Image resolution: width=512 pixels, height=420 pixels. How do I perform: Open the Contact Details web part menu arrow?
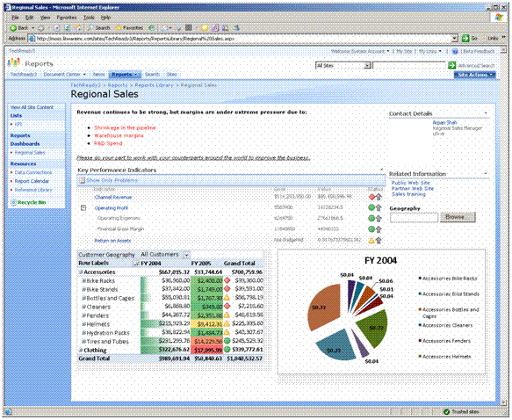point(486,113)
